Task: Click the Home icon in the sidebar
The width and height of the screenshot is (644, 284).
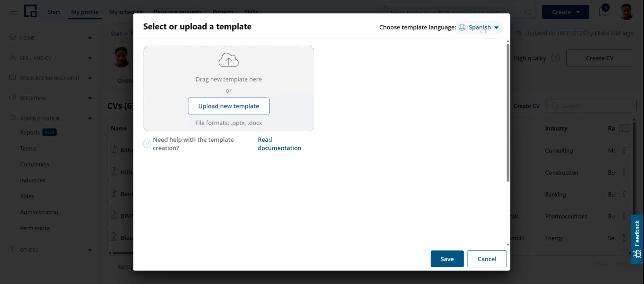Action: tap(13, 37)
